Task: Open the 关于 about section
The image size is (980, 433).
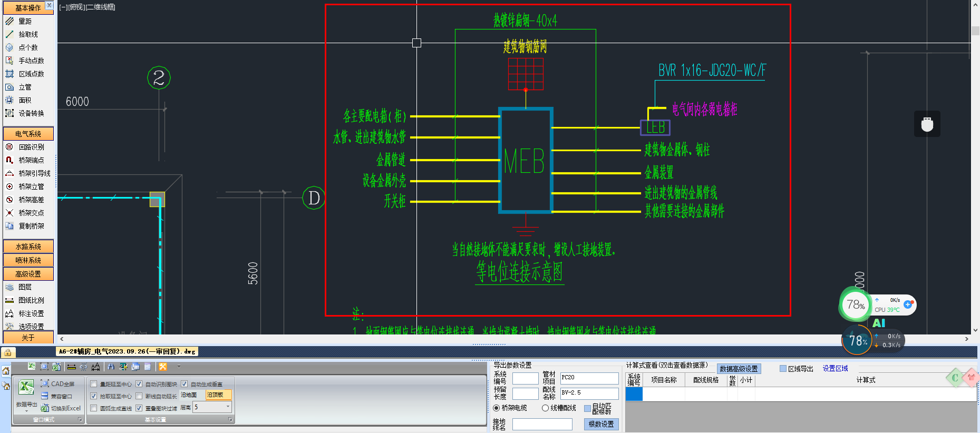Action: click(x=28, y=338)
